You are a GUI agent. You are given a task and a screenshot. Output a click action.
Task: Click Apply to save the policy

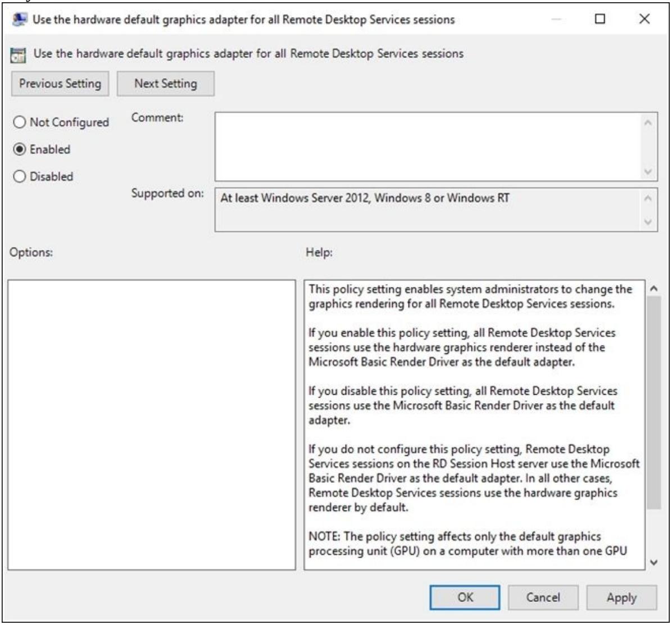pos(621,597)
